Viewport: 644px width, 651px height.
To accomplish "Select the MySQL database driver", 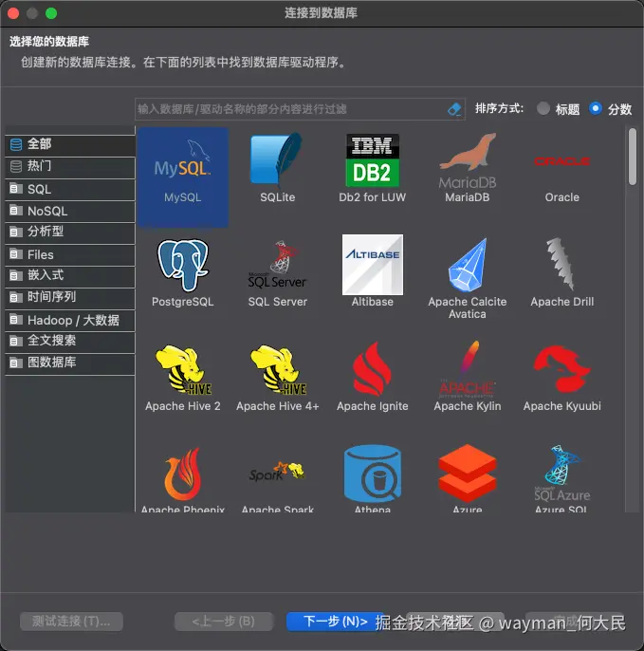I will 182,177.
